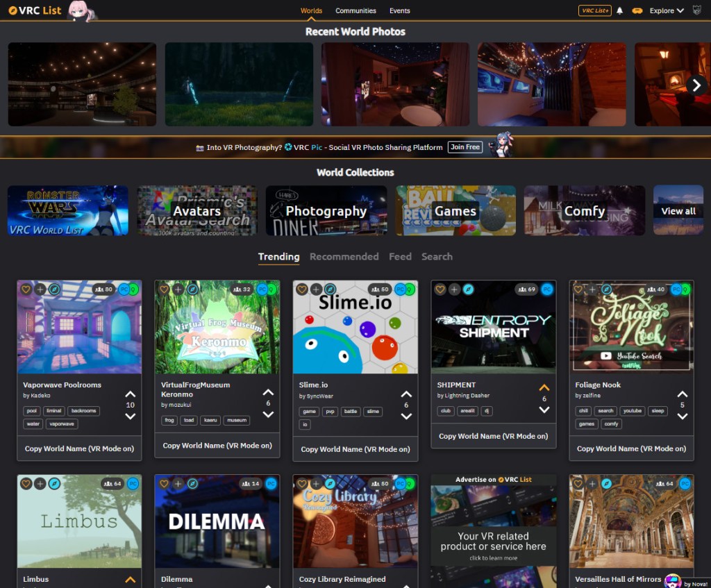Image resolution: width=711 pixels, height=588 pixels.
Task: Open the Communities menu item
Action: pyautogui.click(x=355, y=11)
